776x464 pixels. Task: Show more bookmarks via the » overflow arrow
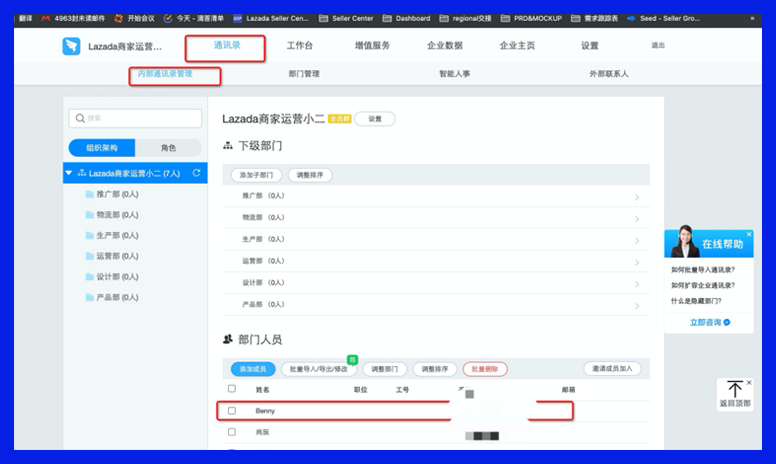pyautogui.click(x=752, y=18)
